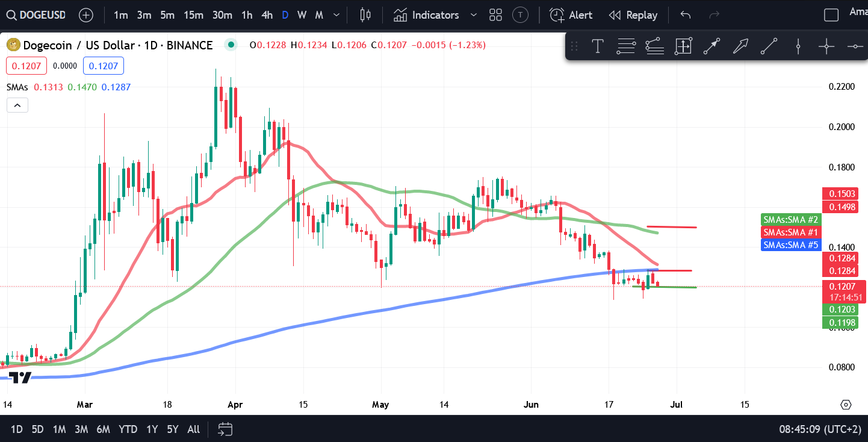The image size is (868, 442).
Task: Open the Indicators dialog
Action: [426, 15]
